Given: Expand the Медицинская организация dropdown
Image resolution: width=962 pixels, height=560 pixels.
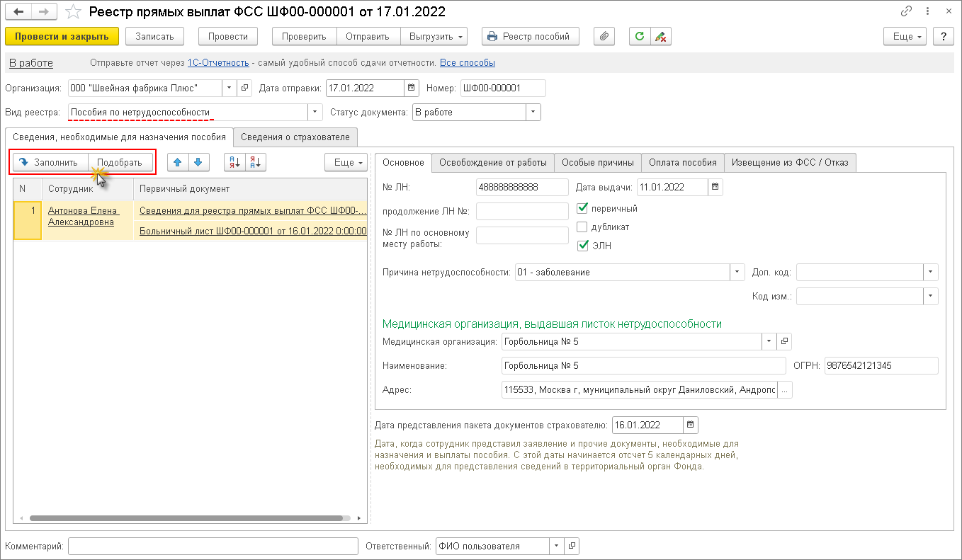Looking at the screenshot, I should pyautogui.click(x=769, y=341).
